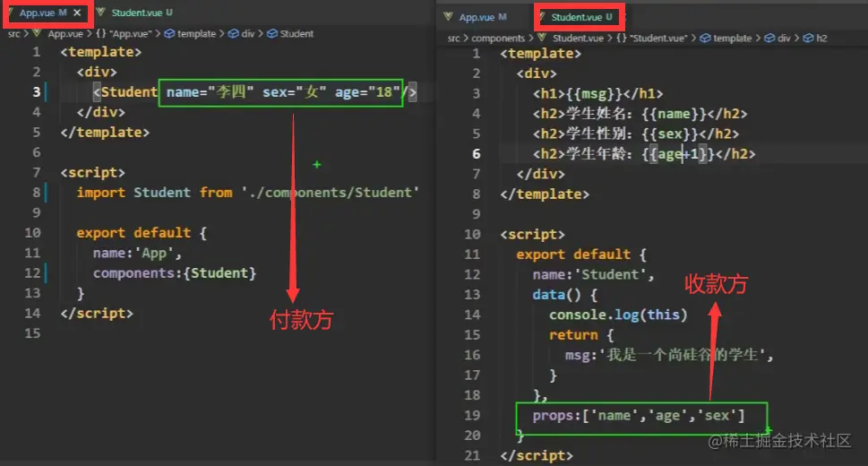Click Vue icon on right Student.vue tab
868x466 pixels.
click(x=542, y=17)
